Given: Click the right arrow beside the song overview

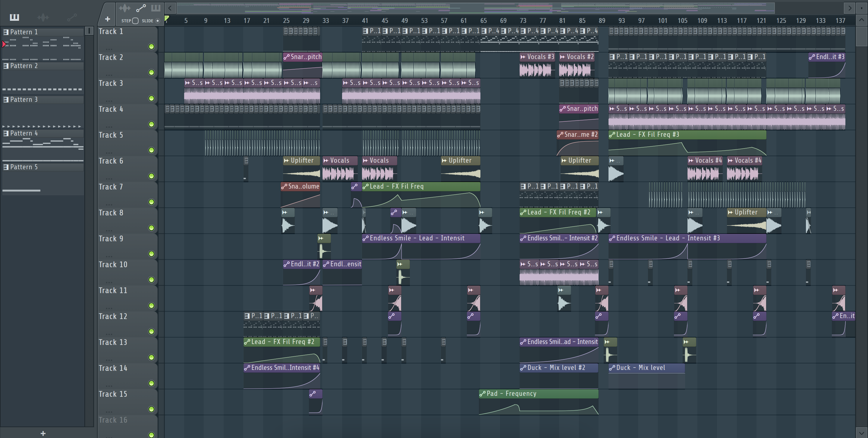Looking at the screenshot, I should click(x=850, y=8).
